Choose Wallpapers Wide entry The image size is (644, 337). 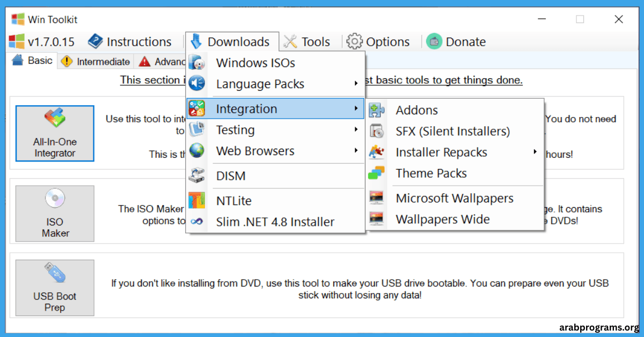coord(455,219)
